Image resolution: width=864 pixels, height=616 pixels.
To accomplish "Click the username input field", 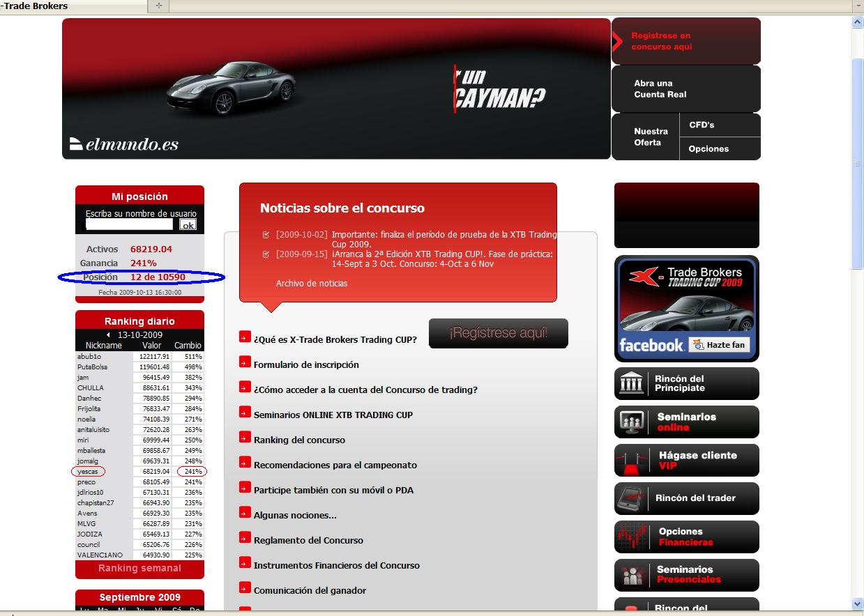I will click(x=129, y=224).
